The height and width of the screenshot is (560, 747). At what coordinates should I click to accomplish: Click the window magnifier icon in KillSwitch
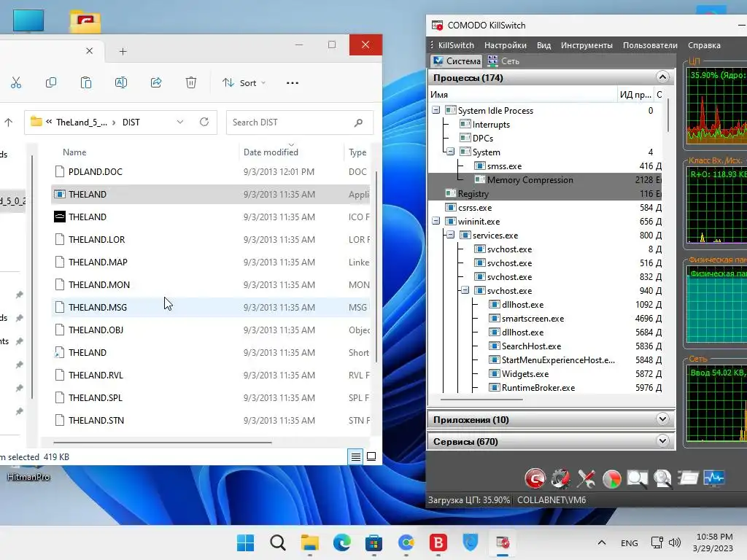(637, 478)
